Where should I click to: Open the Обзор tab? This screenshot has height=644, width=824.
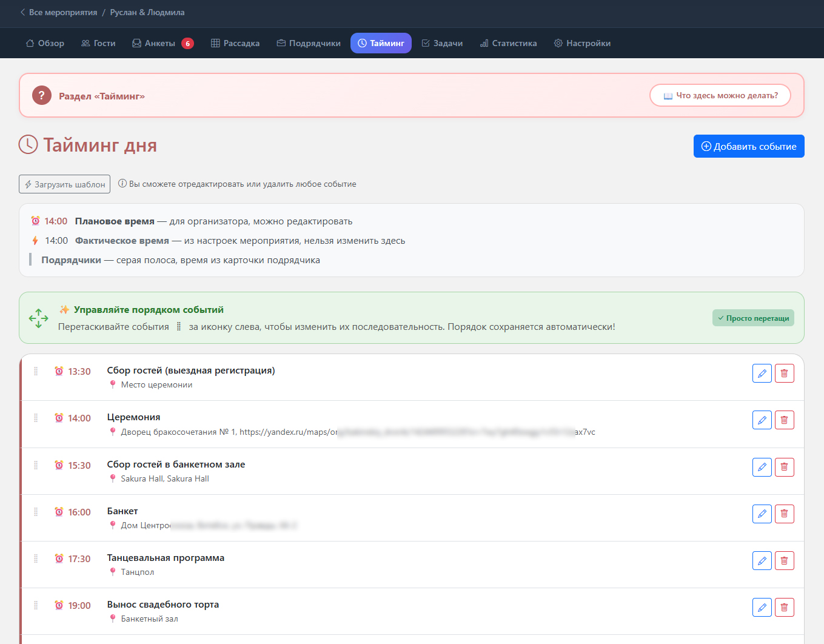point(45,43)
